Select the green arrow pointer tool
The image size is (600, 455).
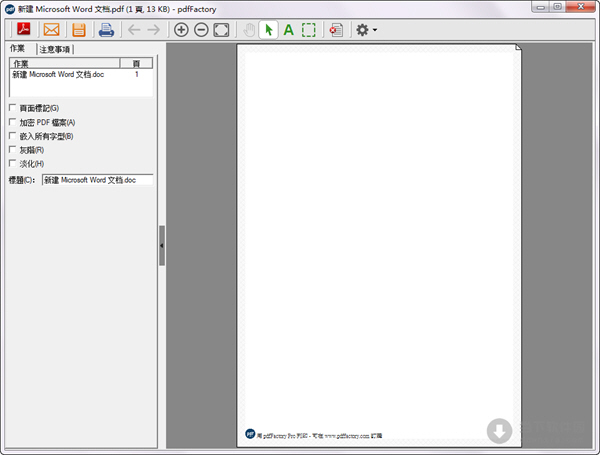[267, 30]
